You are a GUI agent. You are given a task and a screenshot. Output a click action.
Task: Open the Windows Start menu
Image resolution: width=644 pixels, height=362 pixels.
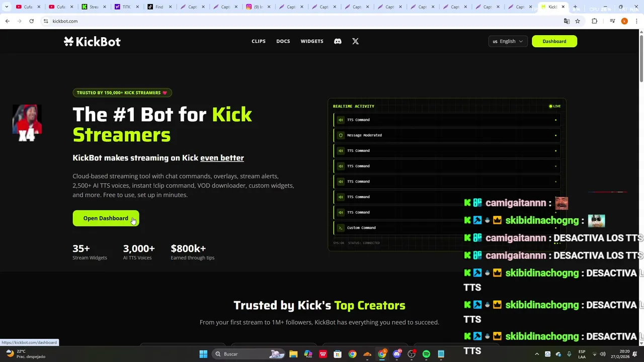[x=203, y=354]
